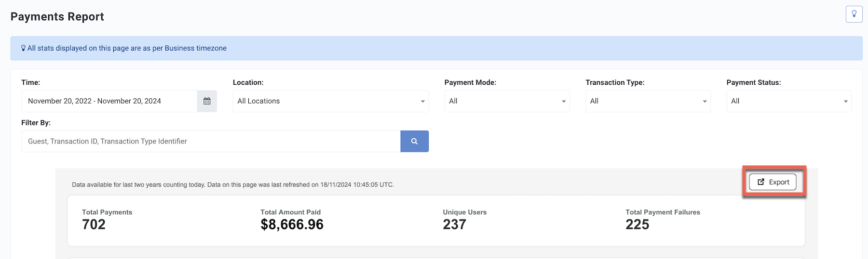Click the Payment Mode: field label
The width and height of the screenshot is (868, 259).
(x=470, y=82)
